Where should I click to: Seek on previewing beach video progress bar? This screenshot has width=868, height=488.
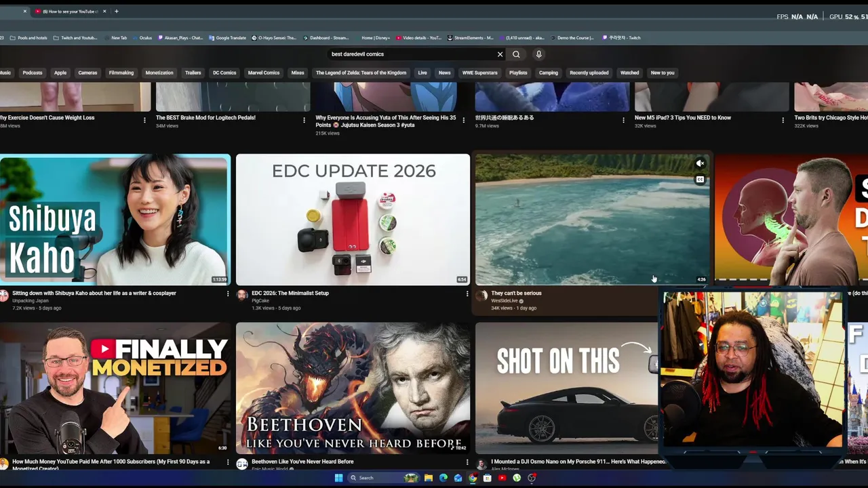click(x=592, y=284)
